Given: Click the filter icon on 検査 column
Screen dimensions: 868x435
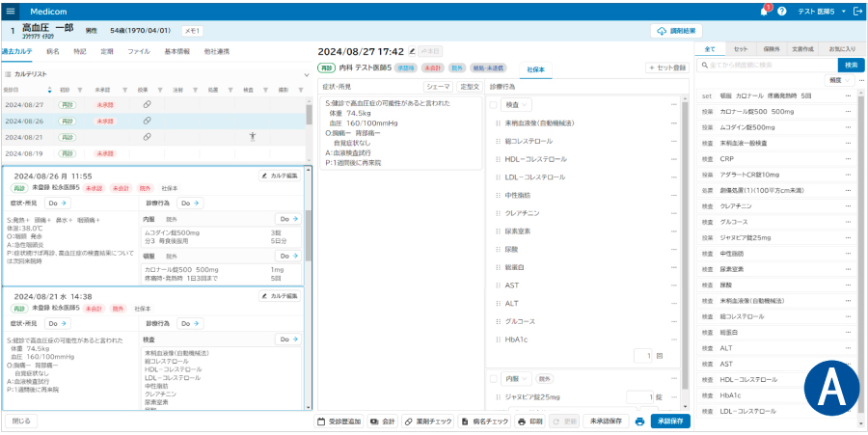Looking at the screenshot, I should 265,89.
